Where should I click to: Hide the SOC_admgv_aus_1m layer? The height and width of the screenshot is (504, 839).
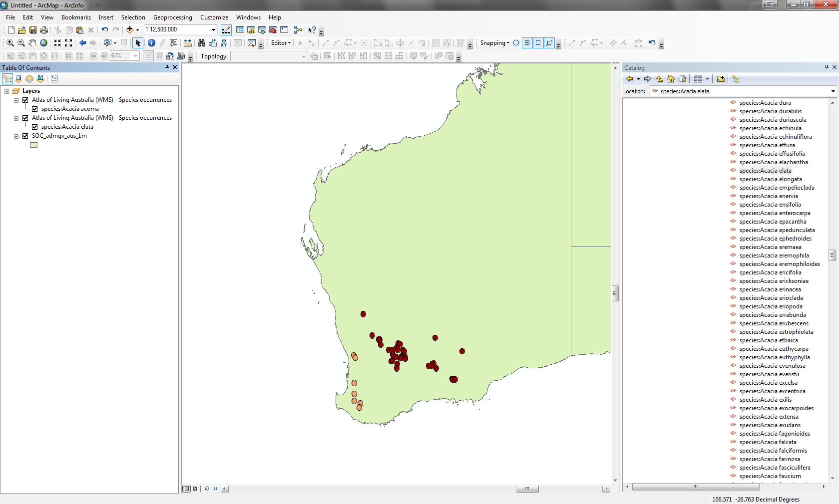point(25,136)
